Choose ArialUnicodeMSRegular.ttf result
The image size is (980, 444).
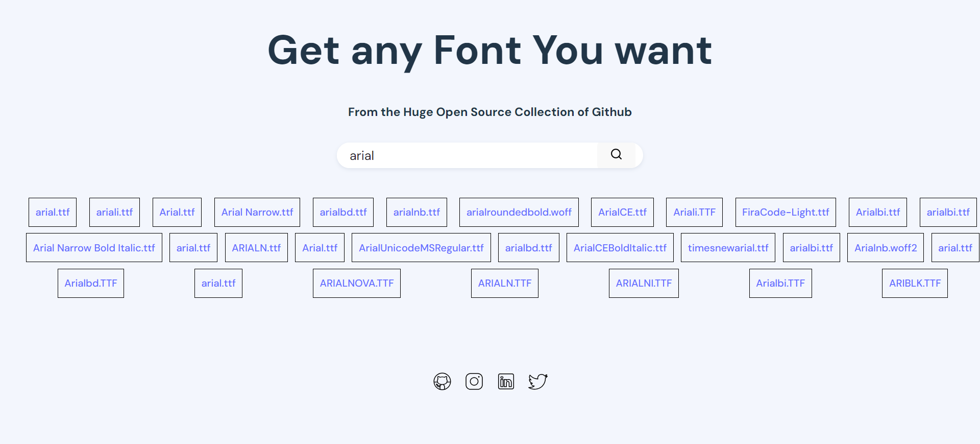(x=421, y=248)
